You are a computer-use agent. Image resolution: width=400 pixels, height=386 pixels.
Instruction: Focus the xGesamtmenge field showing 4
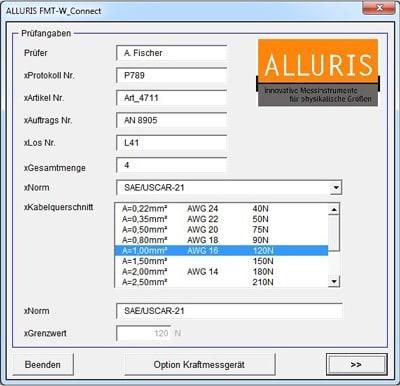pos(171,165)
